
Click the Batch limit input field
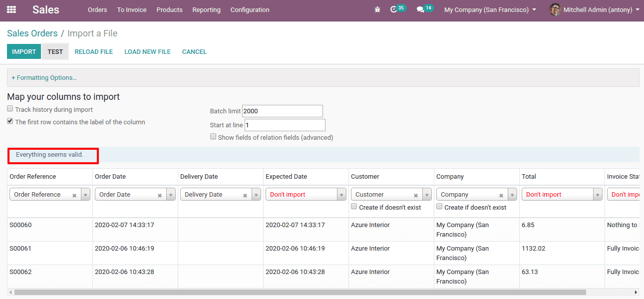(x=283, y=111)
